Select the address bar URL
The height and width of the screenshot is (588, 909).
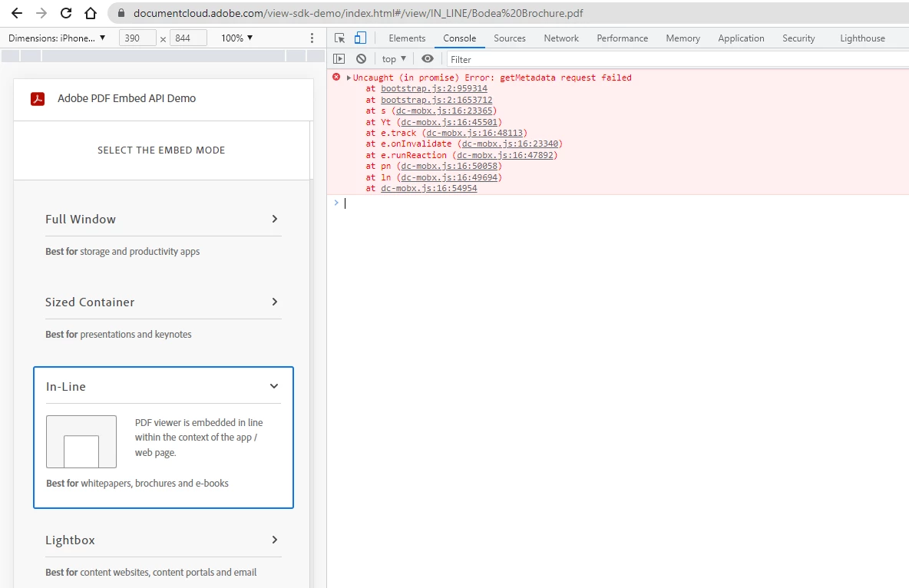click(359, 13)
